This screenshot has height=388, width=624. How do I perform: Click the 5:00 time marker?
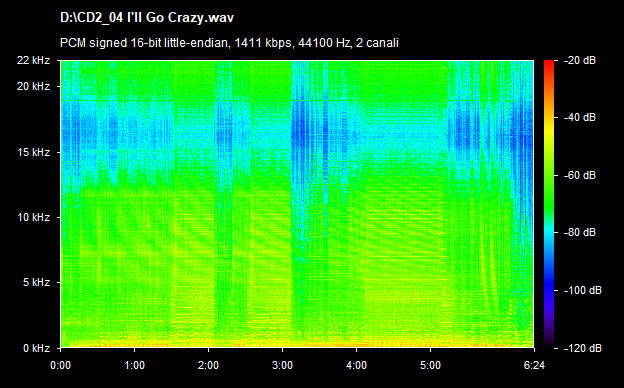pos(431,365)
